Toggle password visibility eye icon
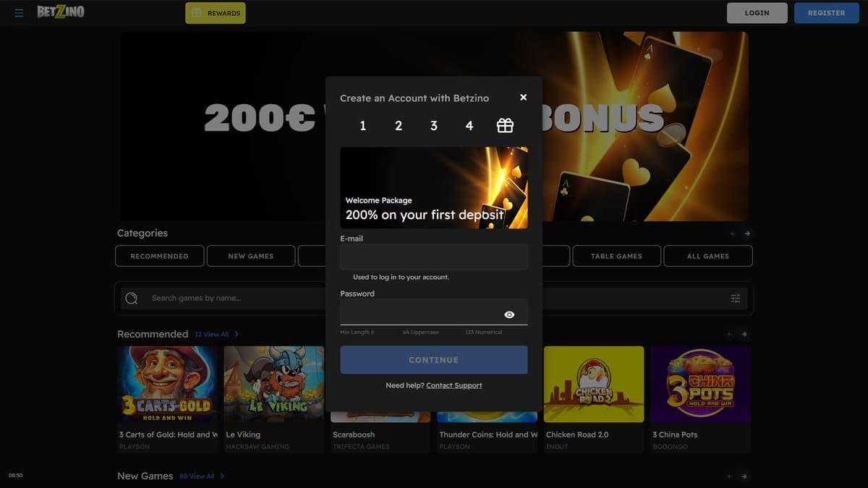The width and height of the screenshot is (868, 488). (509, 314)
